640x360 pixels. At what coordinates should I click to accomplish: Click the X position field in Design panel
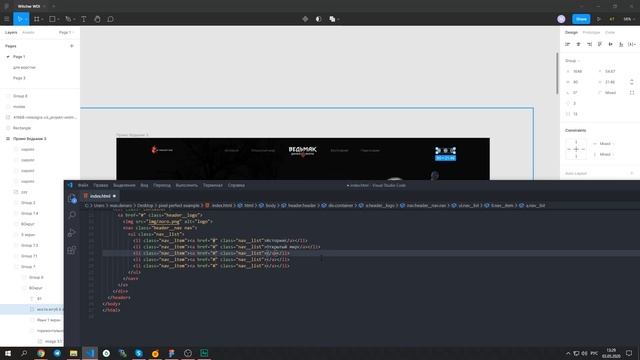pyautogui.click(x=577, y=71)
